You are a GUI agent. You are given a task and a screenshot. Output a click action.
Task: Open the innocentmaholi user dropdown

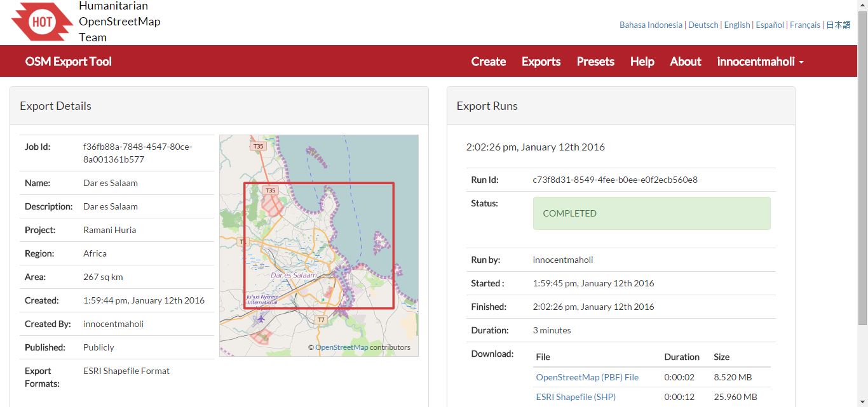pos(761,62)
